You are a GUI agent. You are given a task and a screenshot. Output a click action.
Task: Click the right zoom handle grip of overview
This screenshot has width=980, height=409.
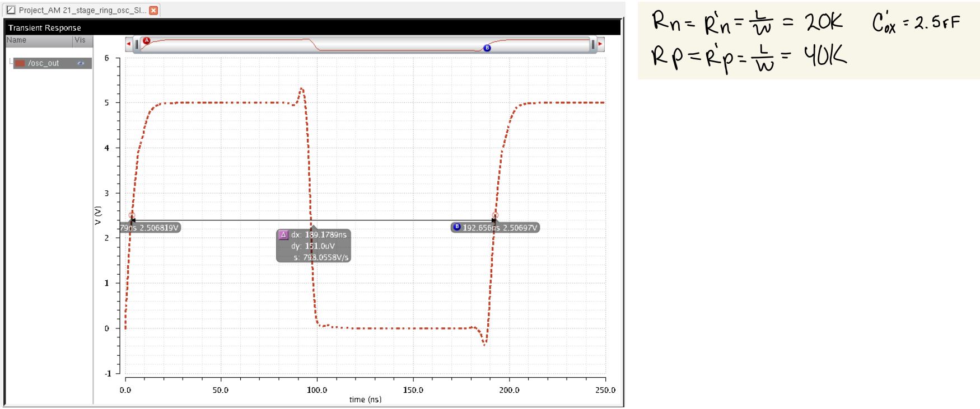click(592, 44)
